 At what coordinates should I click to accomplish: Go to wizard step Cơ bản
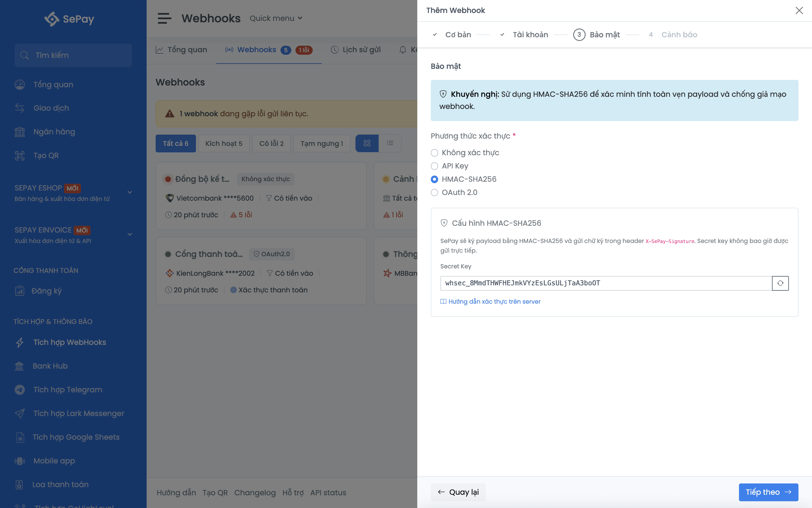(x=452, y=35)
